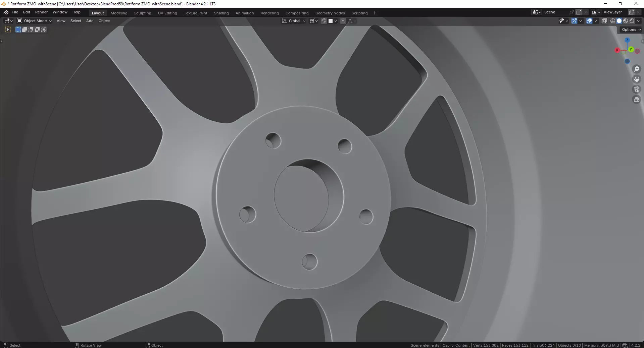Open the viewport View menu
Screen dimensions: 644x348
(61, 21)
